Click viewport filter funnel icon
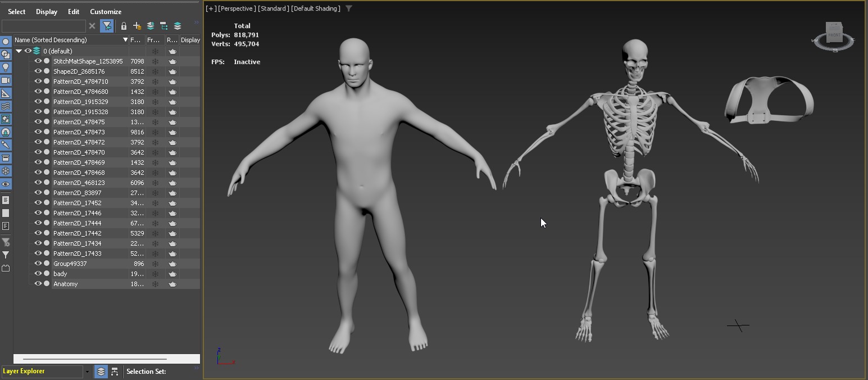Screen dimensions: 868x380 (x=349, y=8)
